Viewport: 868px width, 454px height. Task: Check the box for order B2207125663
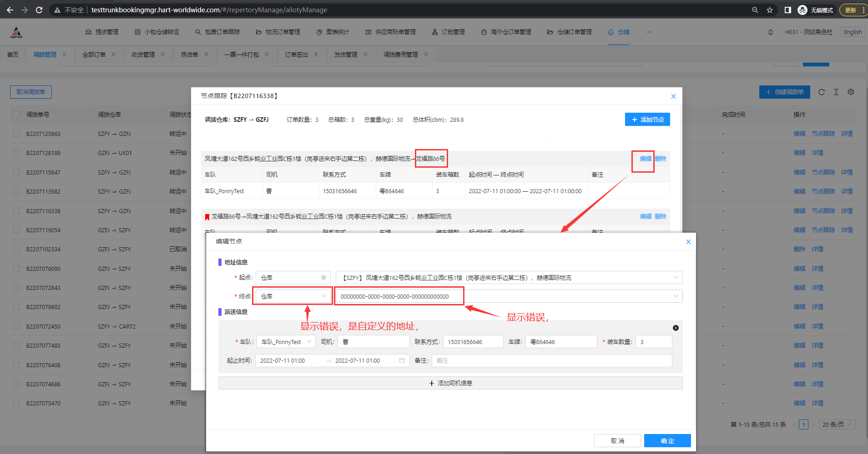click(x=16, y=134)
